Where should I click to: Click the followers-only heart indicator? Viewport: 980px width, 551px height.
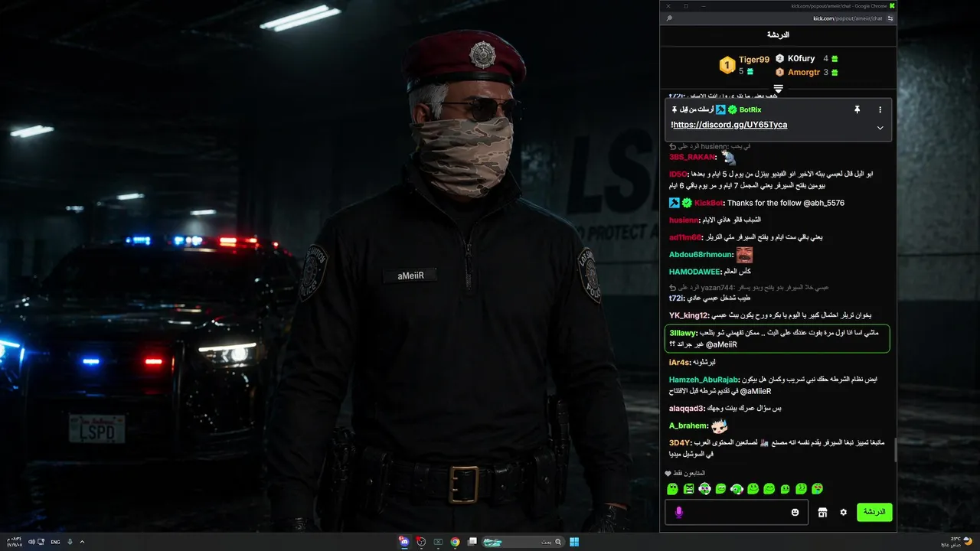pos(668,474)
